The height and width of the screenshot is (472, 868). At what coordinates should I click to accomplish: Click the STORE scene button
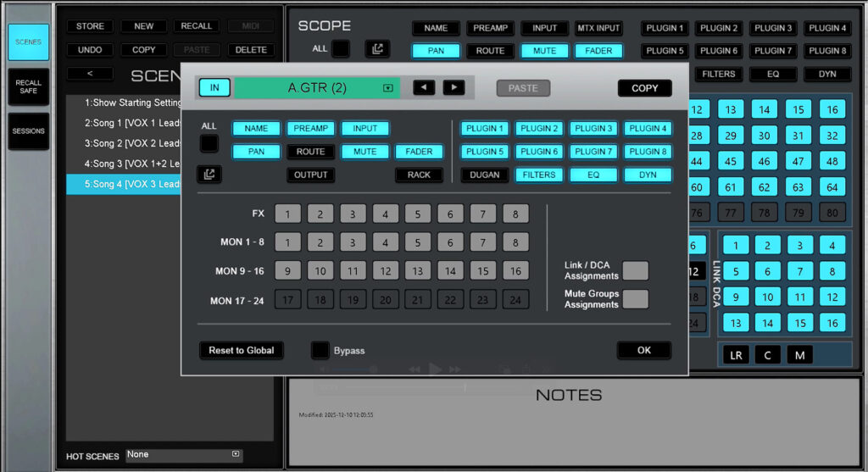click(90, 26)
